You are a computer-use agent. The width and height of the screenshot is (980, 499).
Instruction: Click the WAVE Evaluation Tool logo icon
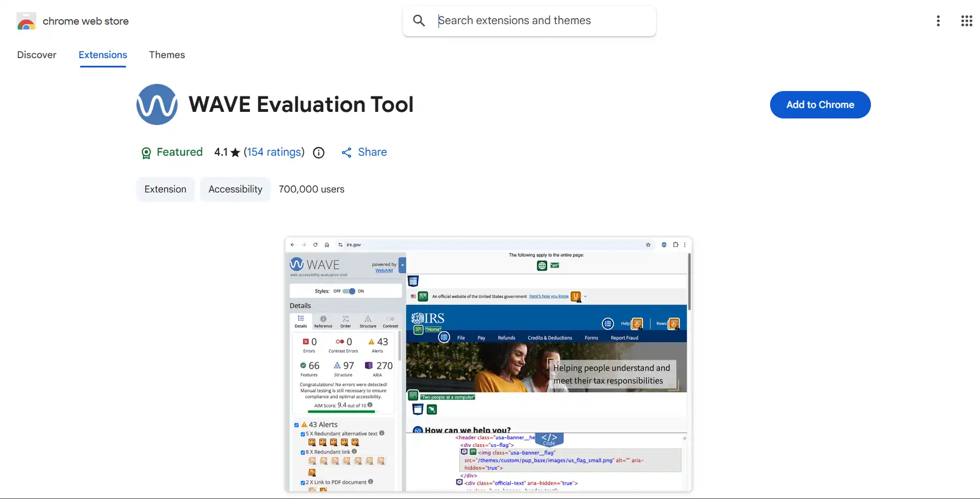coord(157,104)
